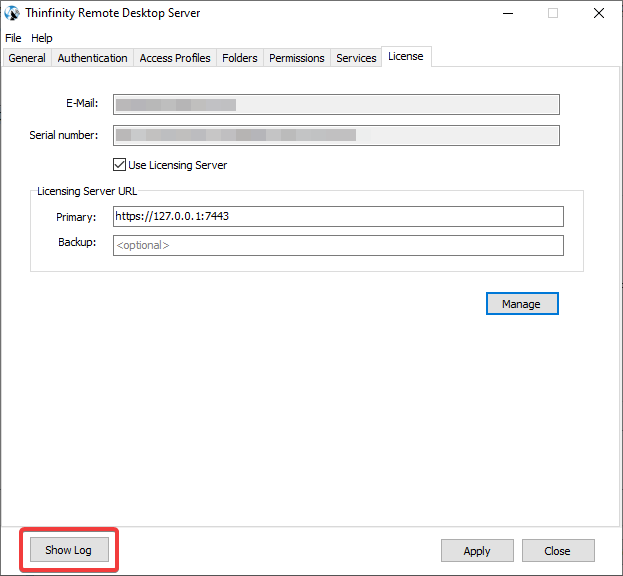
Task: Apply the license settings
Action: [477, 551]
